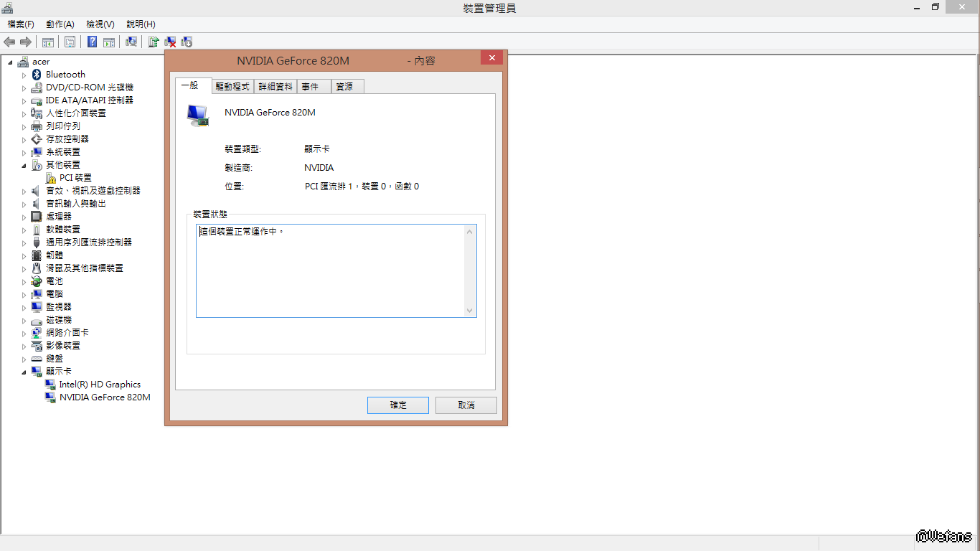Click the 網路介面卡 network adapter icon
This screenshot has height=551, width=980.
[37, 333]
